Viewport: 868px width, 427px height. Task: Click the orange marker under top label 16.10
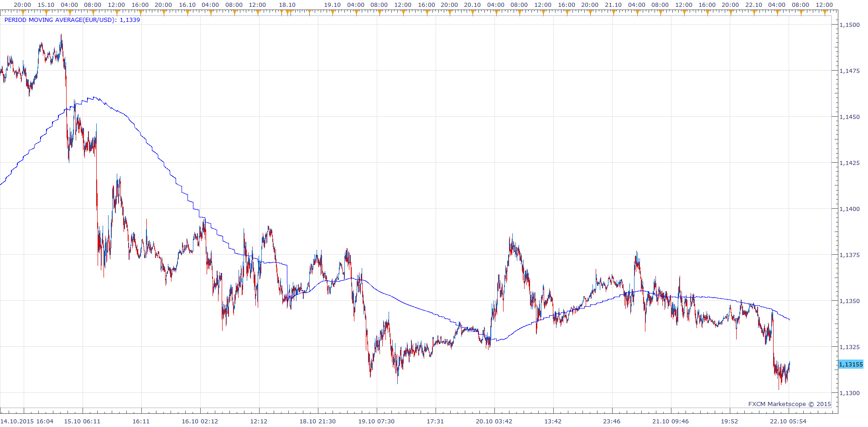pos(187,12)
